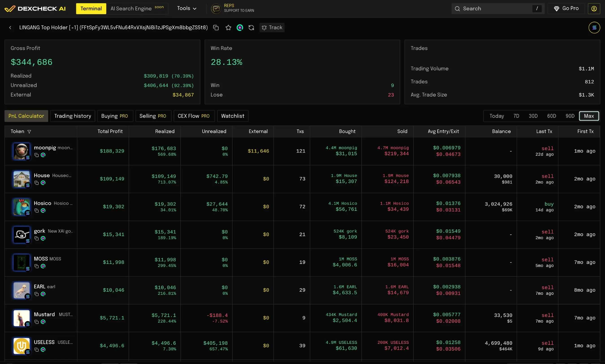This screenshot has width=605, height=364.
Task: Open the Tools dropdown
Action: click(x=186, y=8)
